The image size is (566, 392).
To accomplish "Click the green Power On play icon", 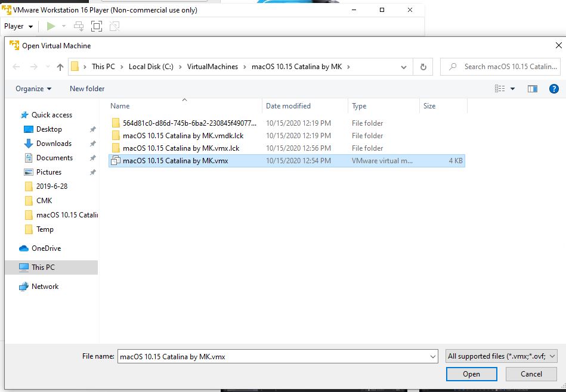I will click(x=51, y=26).
